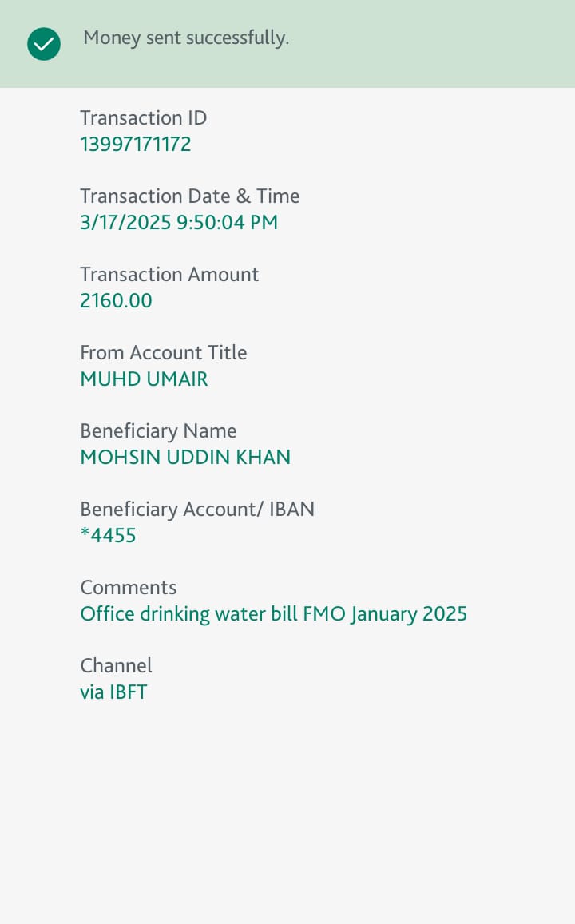Image resolution: width=575 pixels, height=924 pixels.
Task: Click the Transaction ID label
Action: (144, 118)
